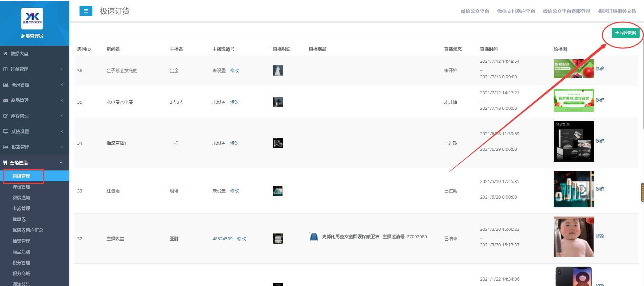The width and height of the screenshot is (644, 286).
Task: Open 积分商城 submenu item
Action: [x=21, y=273]
